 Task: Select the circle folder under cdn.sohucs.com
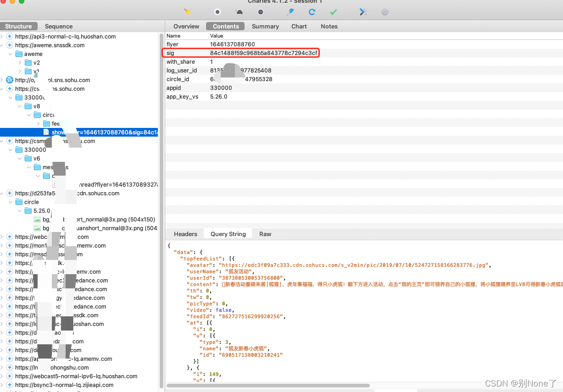[31, 202]
